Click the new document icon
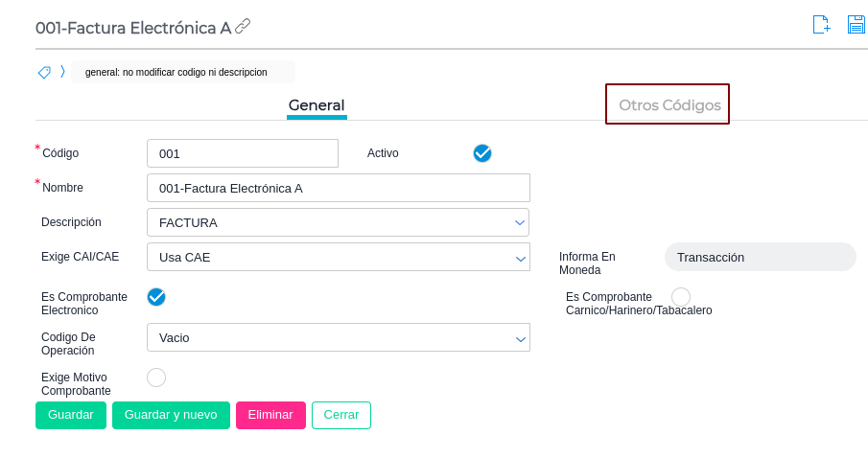 point(821,25)
